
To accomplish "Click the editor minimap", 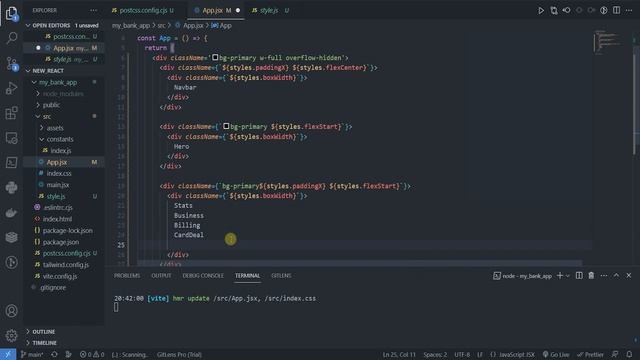I will pos(608,41).
